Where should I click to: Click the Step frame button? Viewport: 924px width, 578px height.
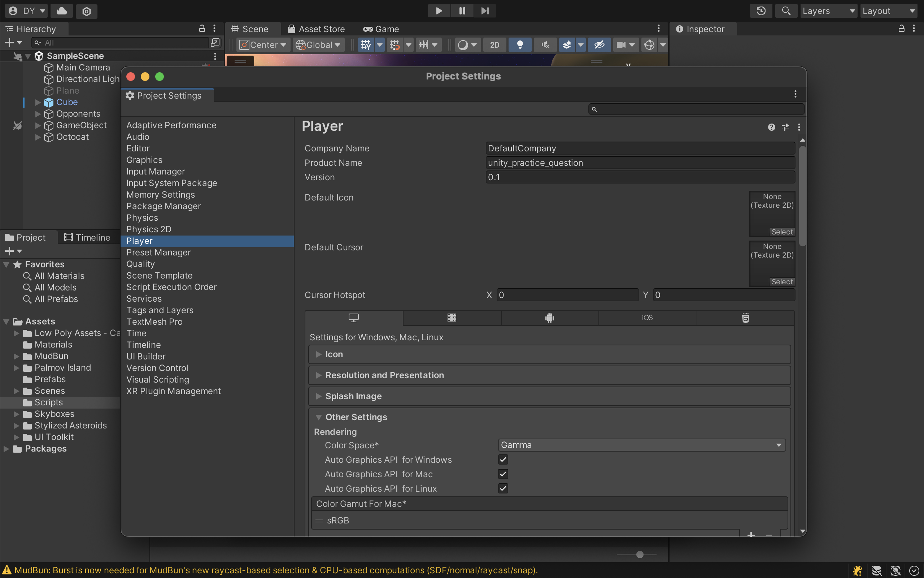click(x=485, y=11)
